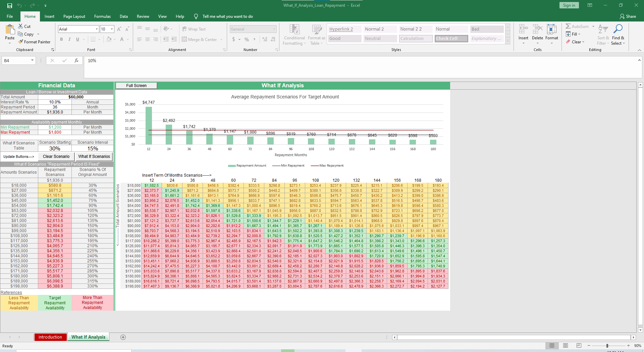Click Share button
The width and height of the screenshot is (644, 352).
628,16
